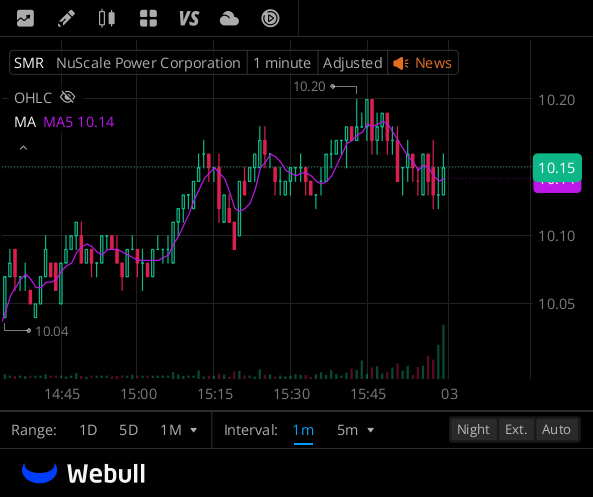This screenshot has height=497, width=593.
Task: Open the multi-chart grid layout icon
Action: pyautogui.click(x=148, y=18)
